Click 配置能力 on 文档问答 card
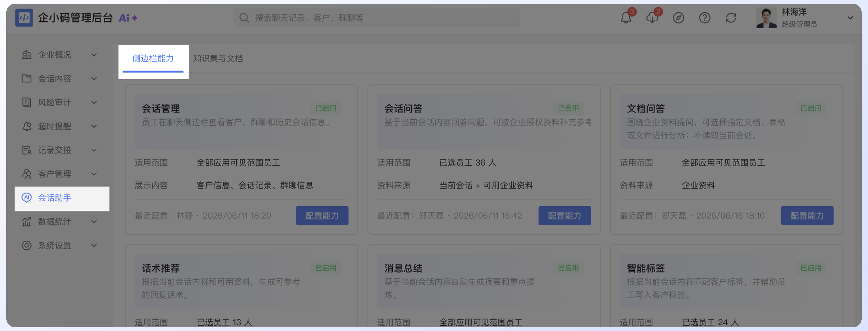The height and width of the screenshot is (331, 868). coord(807,215)
